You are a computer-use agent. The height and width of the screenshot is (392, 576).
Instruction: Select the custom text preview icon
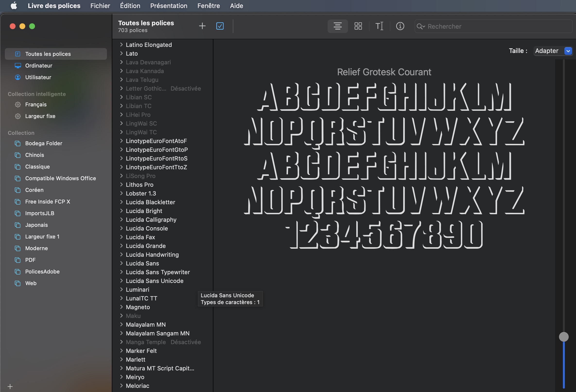(x=379, y=26)
